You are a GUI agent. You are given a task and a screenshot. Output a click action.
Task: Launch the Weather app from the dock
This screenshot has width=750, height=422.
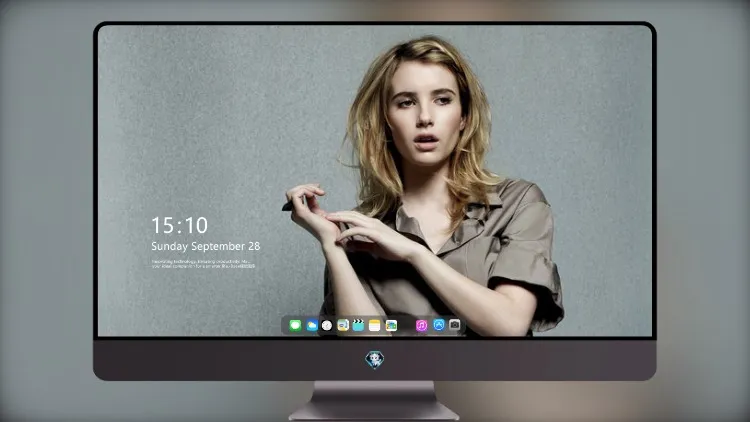pos(312,325)
